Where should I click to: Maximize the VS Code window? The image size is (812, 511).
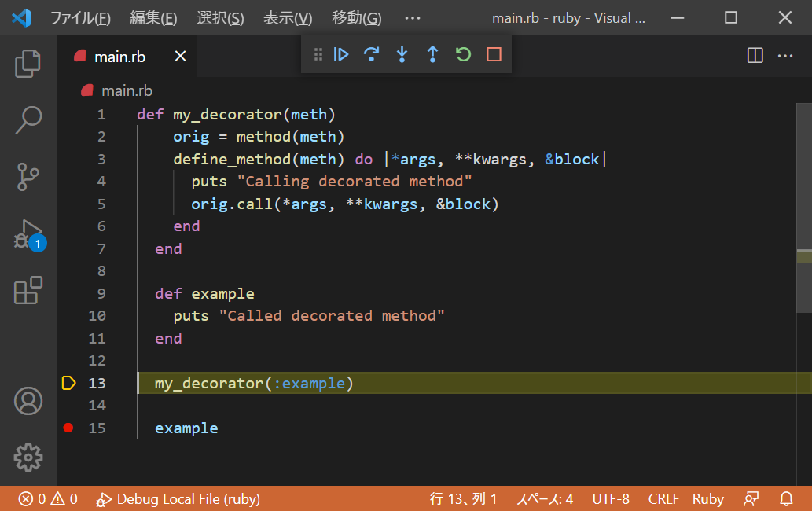[x=731, y=18]
